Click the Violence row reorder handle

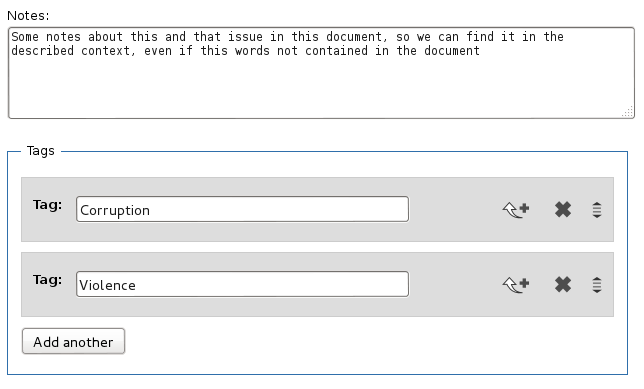click(x=597, y=284)
